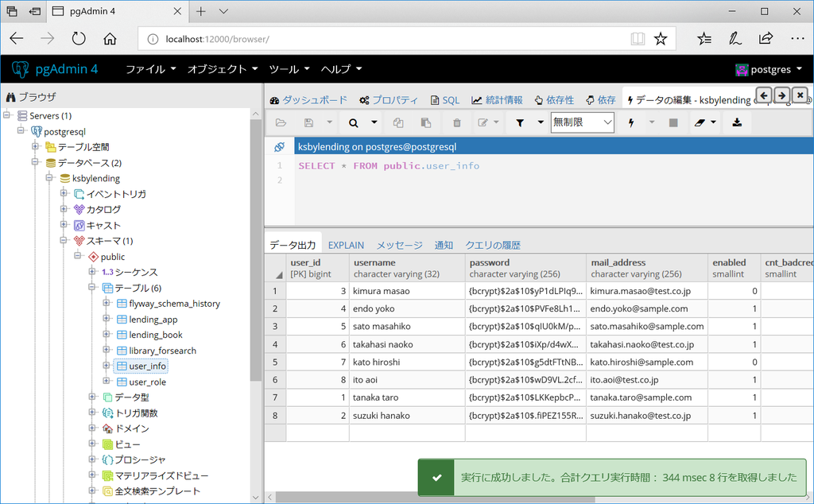Switch to the SQL tab

(x=445, y=100)
